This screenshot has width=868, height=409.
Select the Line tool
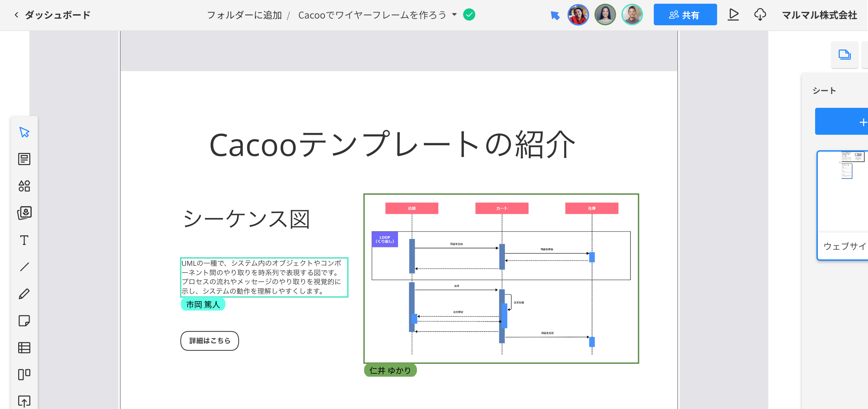point(24,267)
